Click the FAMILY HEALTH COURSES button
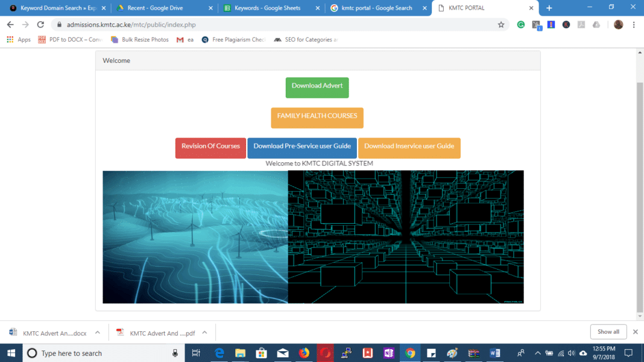644x362 pixels. pos(317,118)
